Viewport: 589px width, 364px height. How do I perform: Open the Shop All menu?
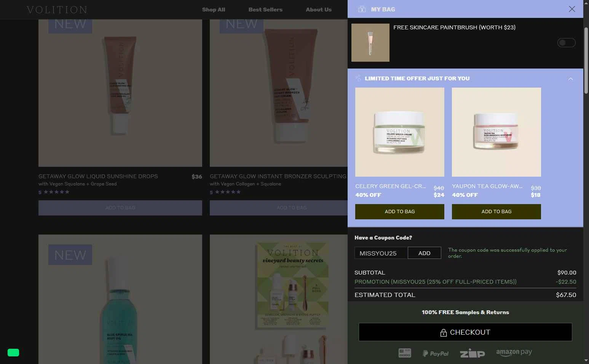point(214,10)
